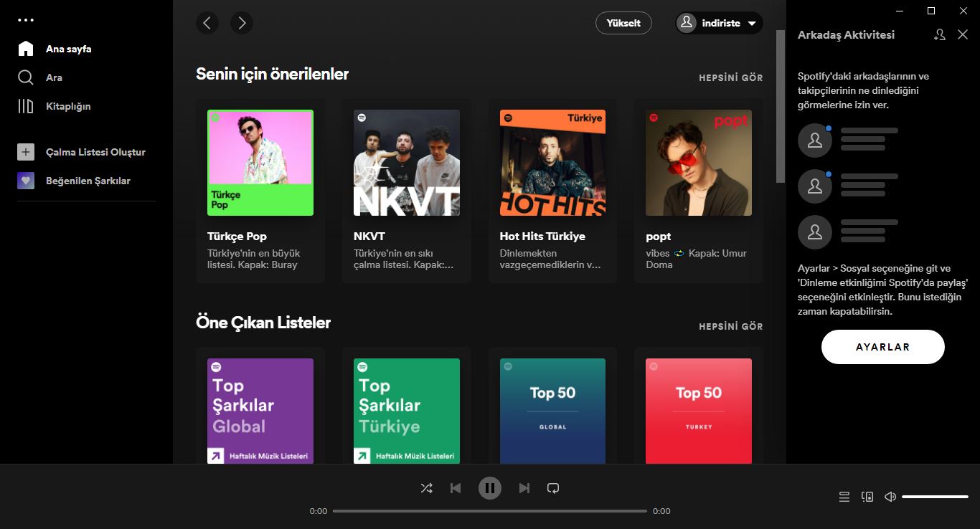Close the Arkadaş Aktivitesi panel
The height and width of the screenshot is (529, 980).
[963, 34]
